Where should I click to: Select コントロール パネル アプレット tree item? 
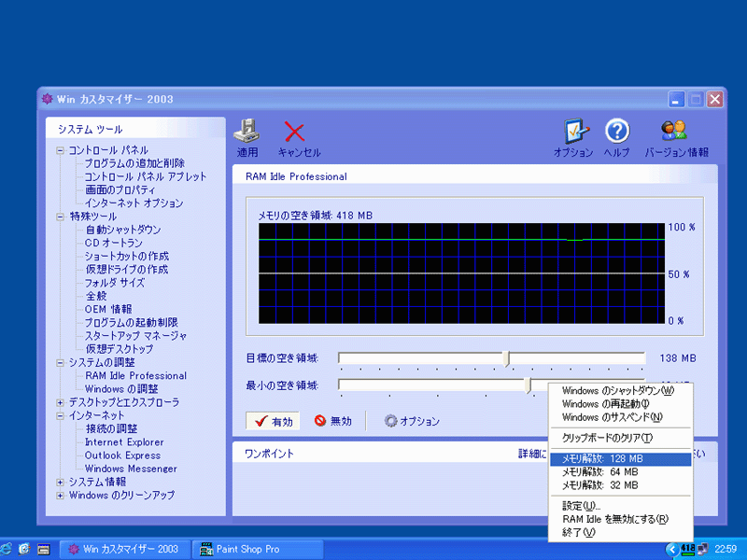point(146,176)
